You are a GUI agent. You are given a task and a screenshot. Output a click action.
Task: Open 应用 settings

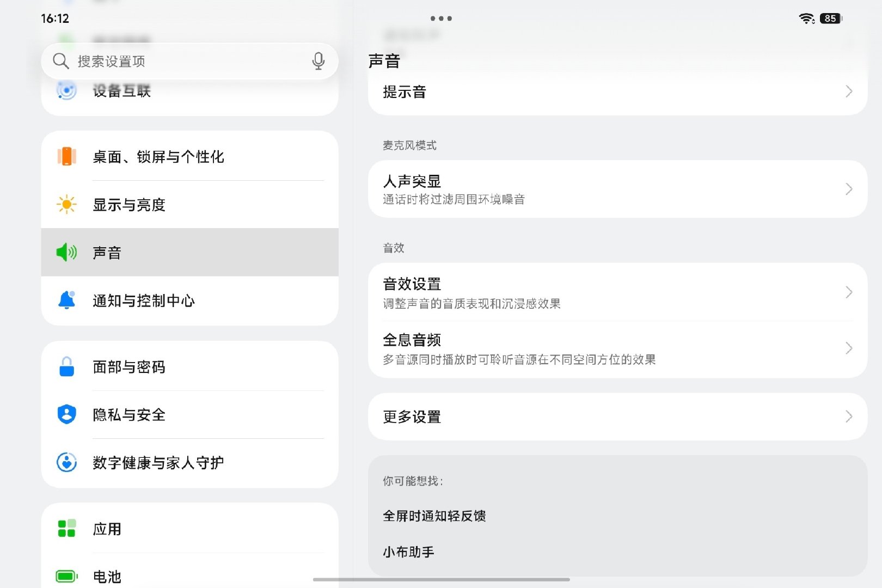click(x=189, y=529)
